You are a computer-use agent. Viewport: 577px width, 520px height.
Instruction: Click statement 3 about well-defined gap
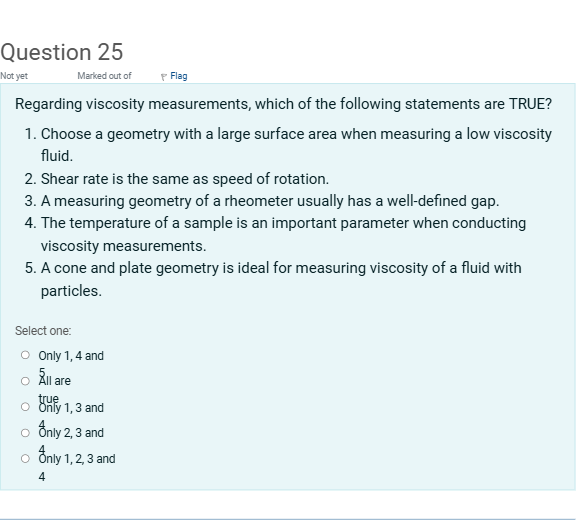pos(262,201)
